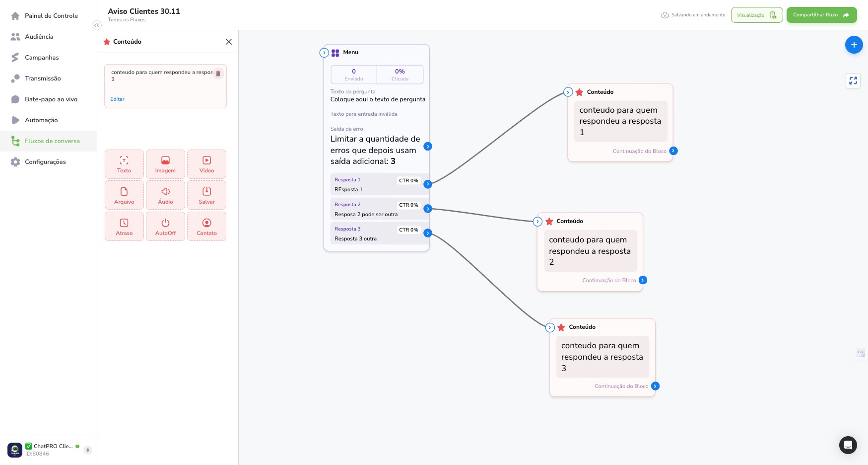Viewport: 868px width, 465px height.
Task: Collapse the left sidebar
Action: point(97,25)
